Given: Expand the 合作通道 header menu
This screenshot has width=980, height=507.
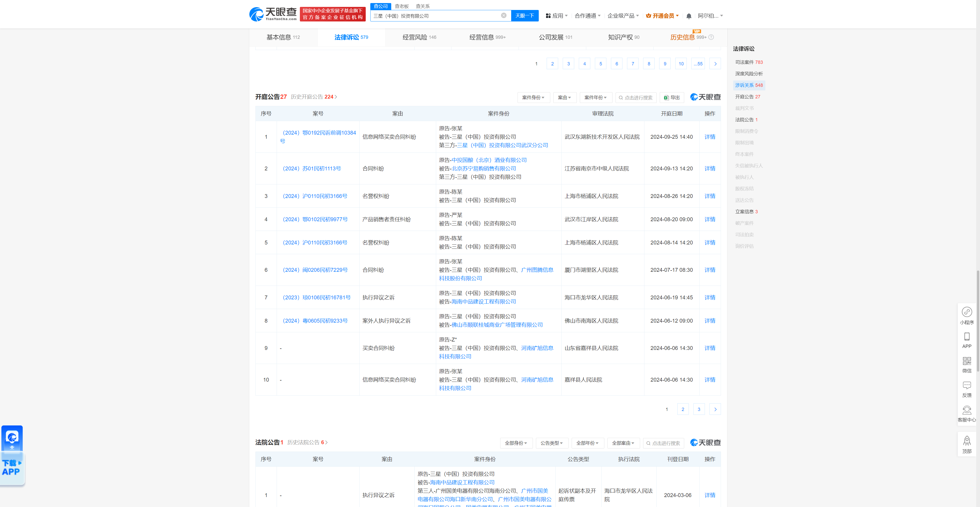Looking at the screenshot, I should [x=587, y=16].
